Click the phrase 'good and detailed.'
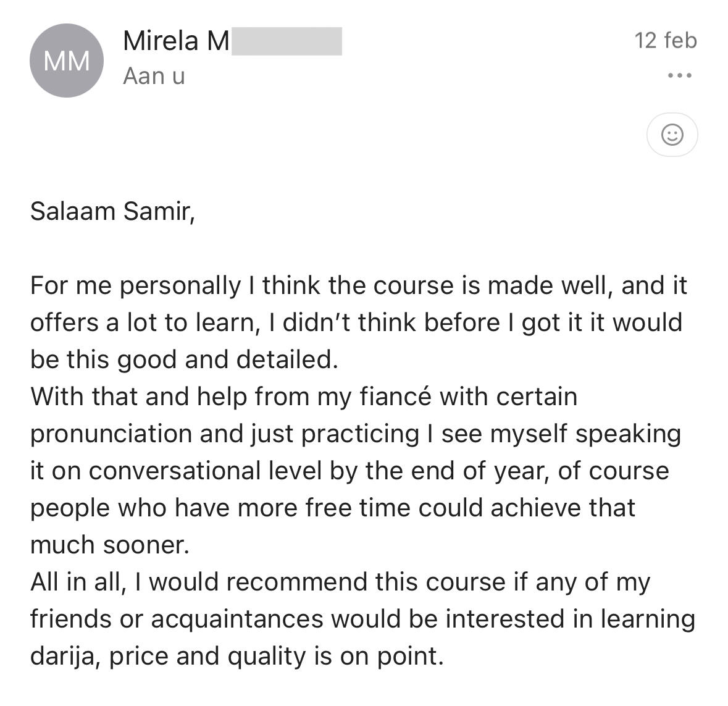Screen dimensions: 728x706 (227, 359)
